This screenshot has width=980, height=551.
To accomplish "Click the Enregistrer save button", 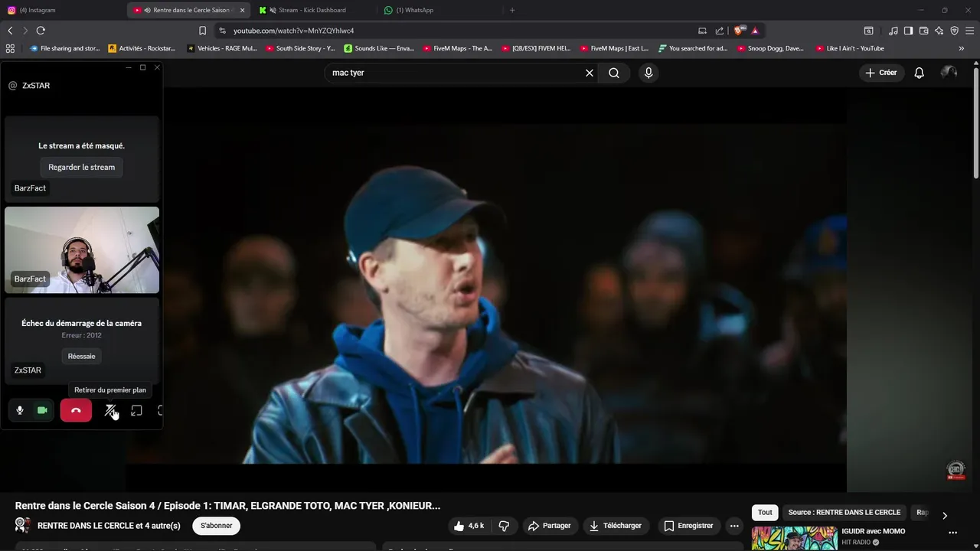I will 689,526.
